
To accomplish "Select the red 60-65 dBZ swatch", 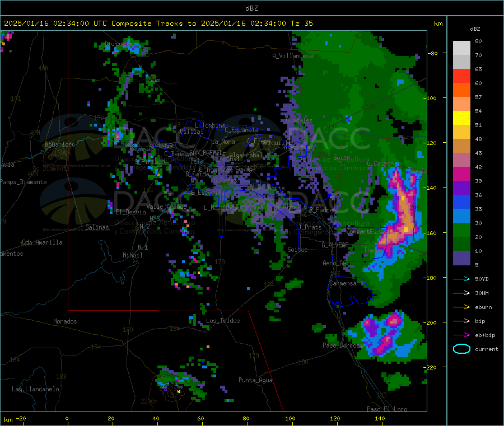I will (461, 76).
